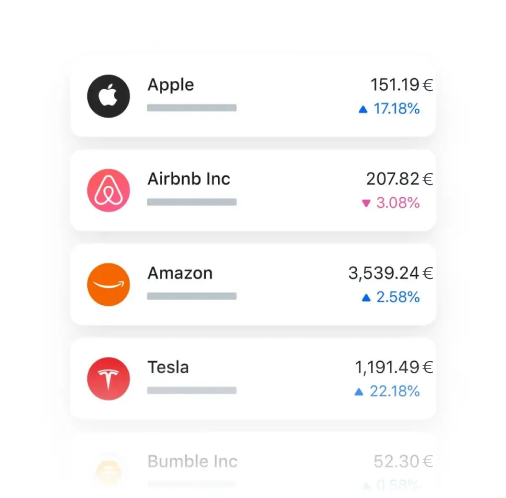
Task: Click the Airbnb price 207.82 €
Action: [400, 179]
